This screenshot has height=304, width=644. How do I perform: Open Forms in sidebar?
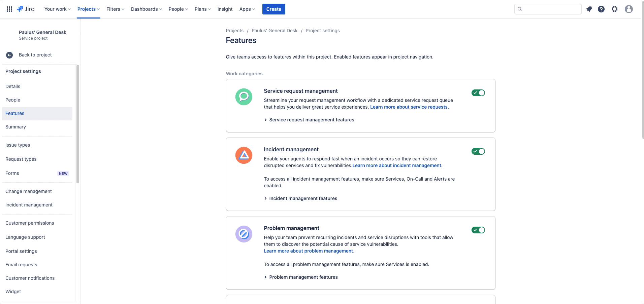point(37,173)
